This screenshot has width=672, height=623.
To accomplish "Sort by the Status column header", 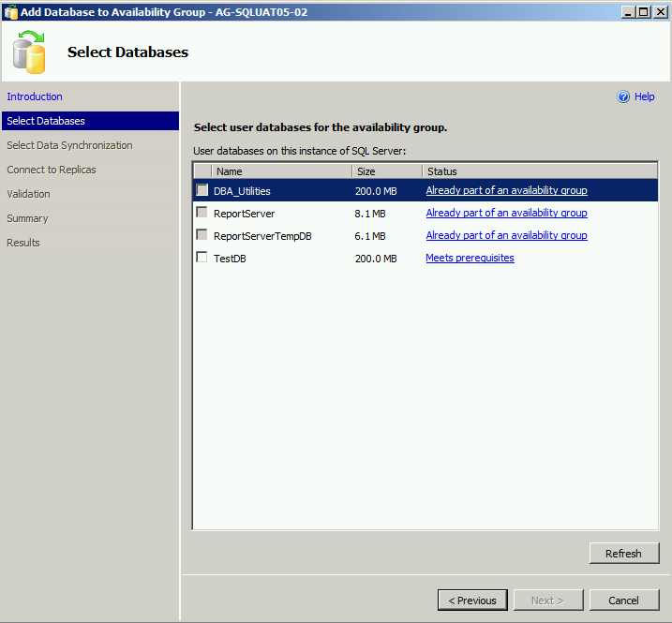I will click(540, 171).
